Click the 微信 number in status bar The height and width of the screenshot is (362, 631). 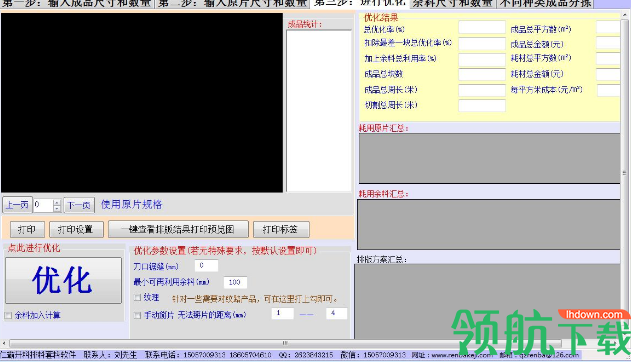(373, 355)
